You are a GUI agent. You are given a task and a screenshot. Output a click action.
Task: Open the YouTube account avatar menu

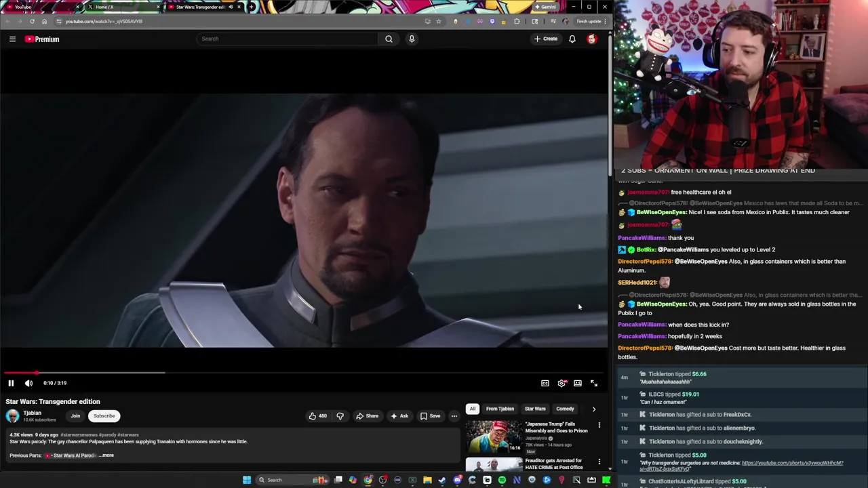[x=591, y=39]
